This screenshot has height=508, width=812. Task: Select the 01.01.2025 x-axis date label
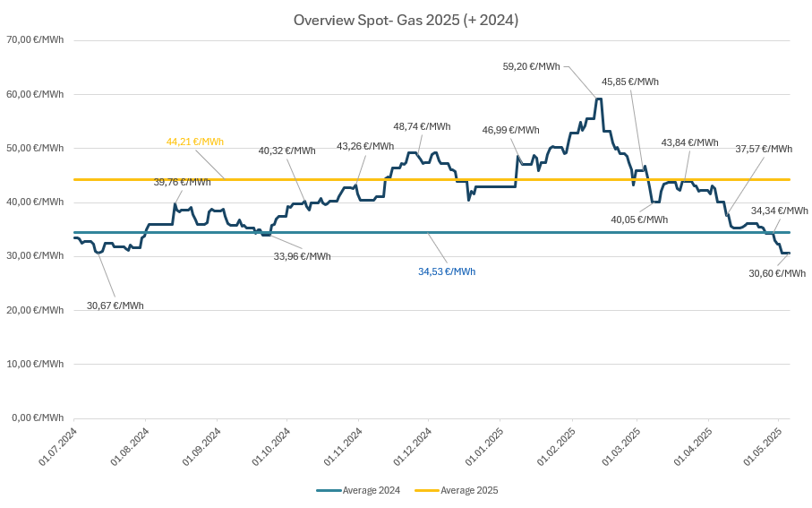(485, 446)
